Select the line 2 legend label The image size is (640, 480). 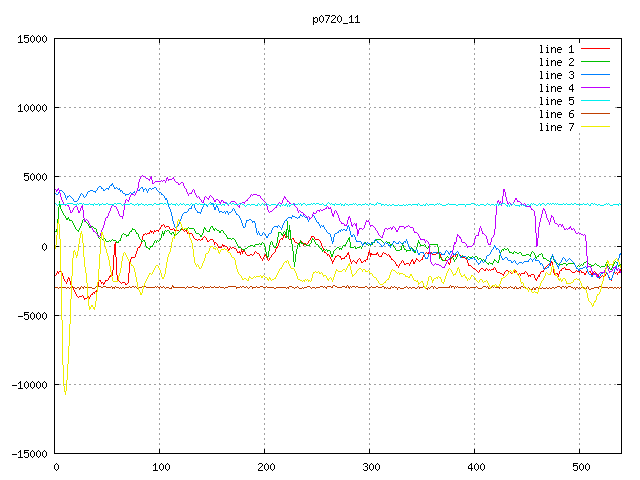point(557,62)
